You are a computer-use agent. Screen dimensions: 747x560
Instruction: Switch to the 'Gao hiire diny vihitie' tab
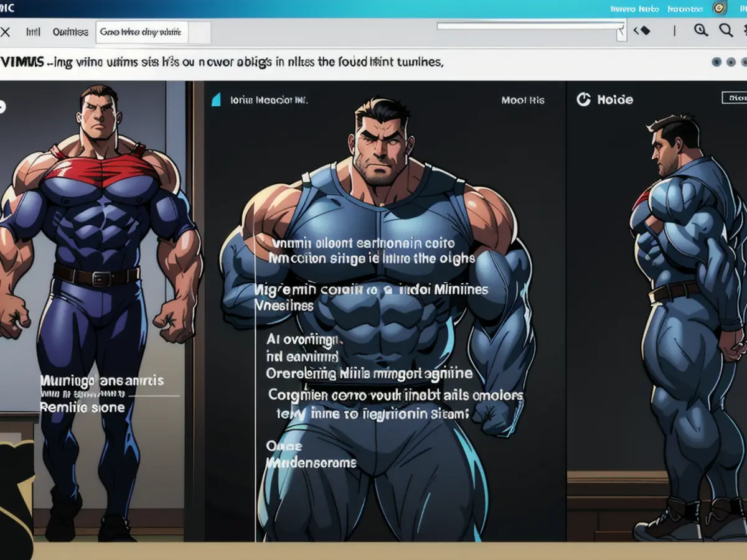[x=141, y=32]
